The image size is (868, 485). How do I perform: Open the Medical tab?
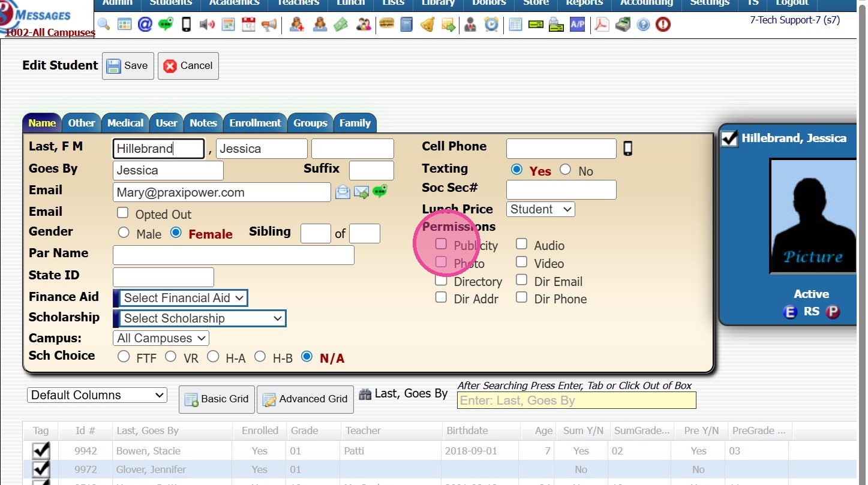point(125,123)
